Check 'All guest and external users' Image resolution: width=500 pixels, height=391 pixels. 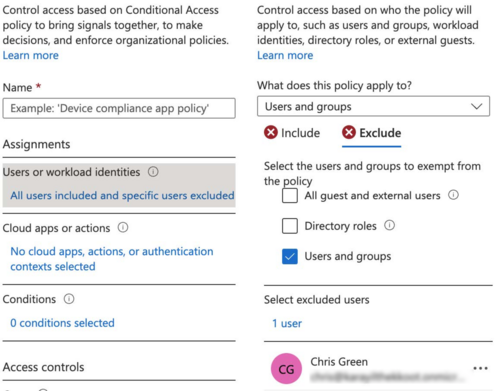point(290,195)
